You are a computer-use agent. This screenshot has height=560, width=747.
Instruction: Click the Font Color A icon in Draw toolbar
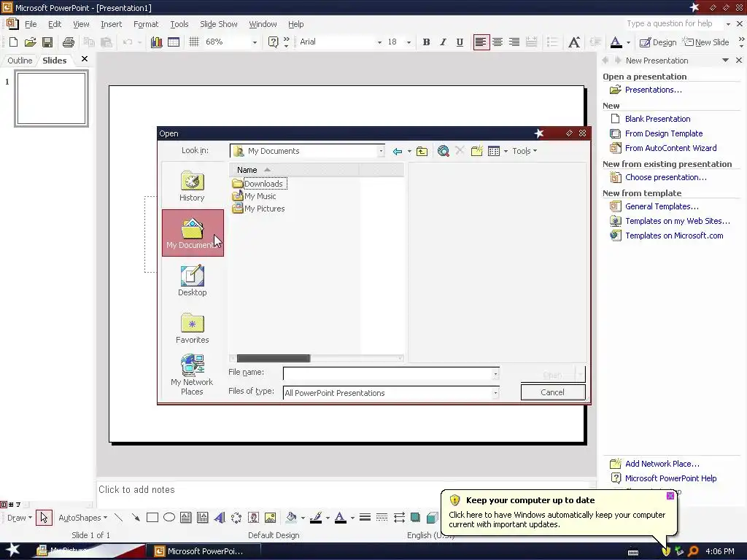tap(340, 518)
